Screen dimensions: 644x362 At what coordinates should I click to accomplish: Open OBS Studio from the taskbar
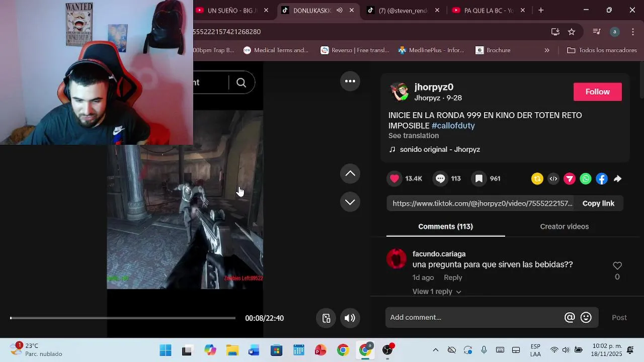387,350
